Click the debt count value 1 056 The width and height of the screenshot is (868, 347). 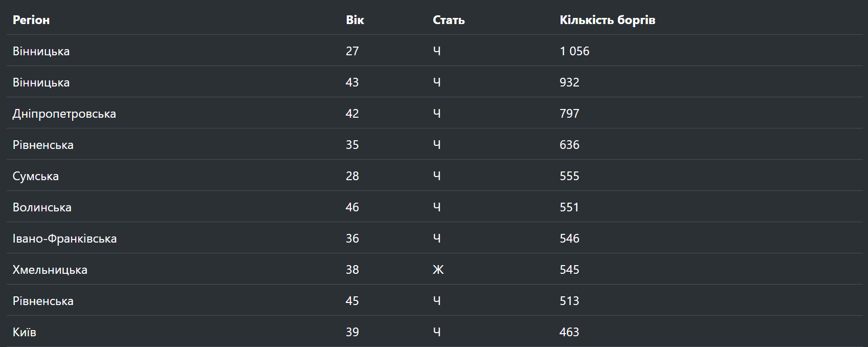[574, 51]
